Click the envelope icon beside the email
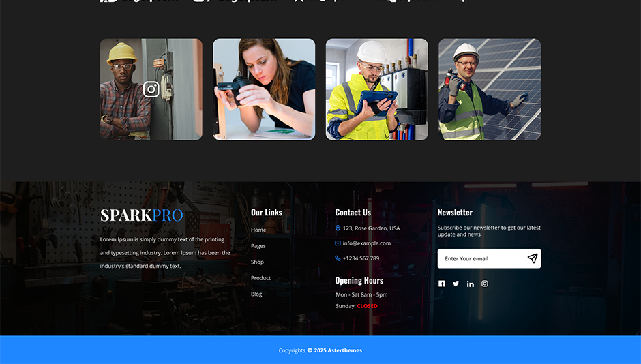The image size is (641, 364). [338, 243]
